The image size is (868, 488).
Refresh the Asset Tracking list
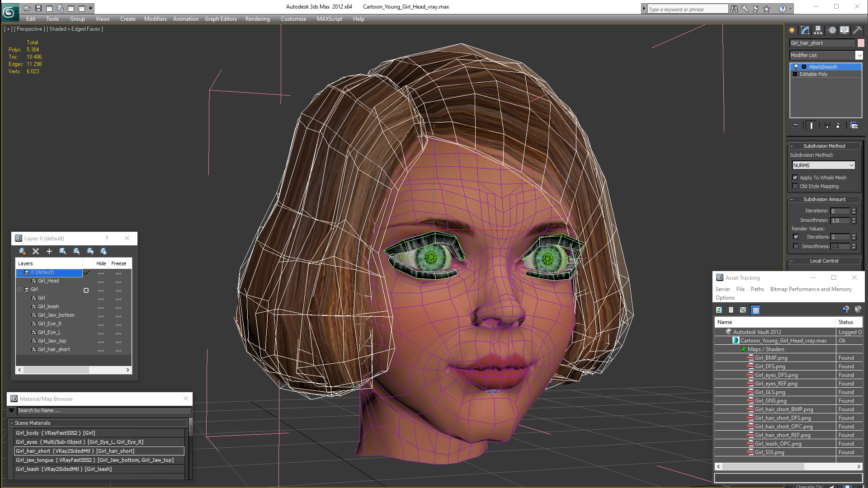pos(719,310)
